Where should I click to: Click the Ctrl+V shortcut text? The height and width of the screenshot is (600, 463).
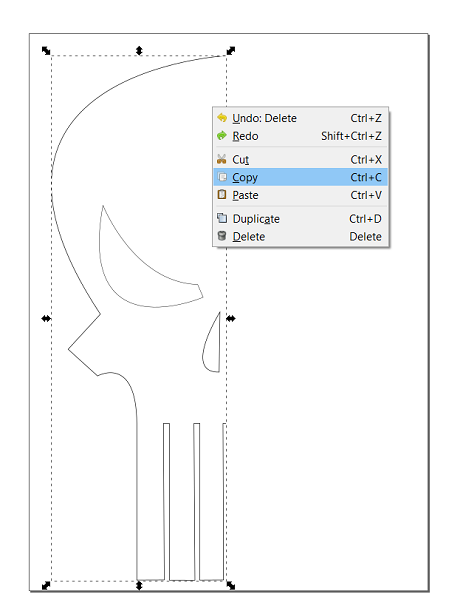click(x=366, y=195)
